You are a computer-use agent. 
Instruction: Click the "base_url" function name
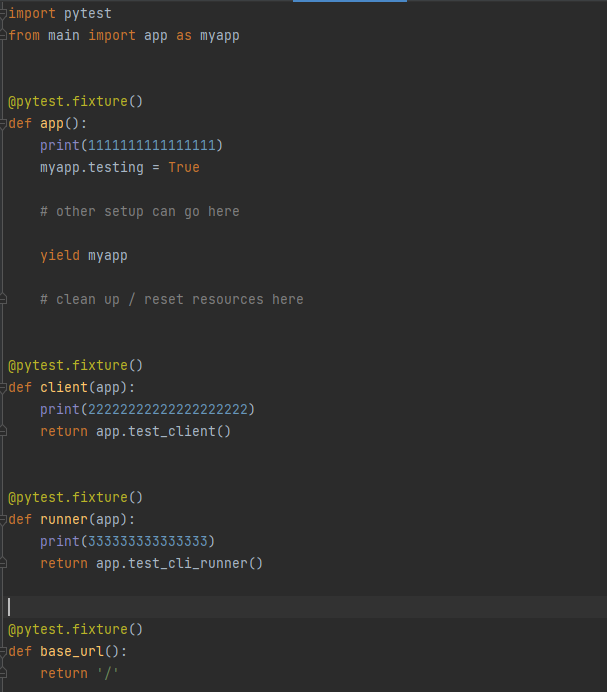[72, 651]
